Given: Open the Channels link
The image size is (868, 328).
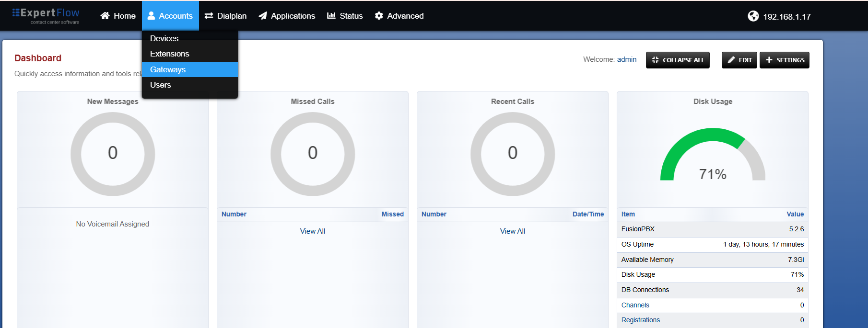Looking at the screenshot, I should 635,305.
